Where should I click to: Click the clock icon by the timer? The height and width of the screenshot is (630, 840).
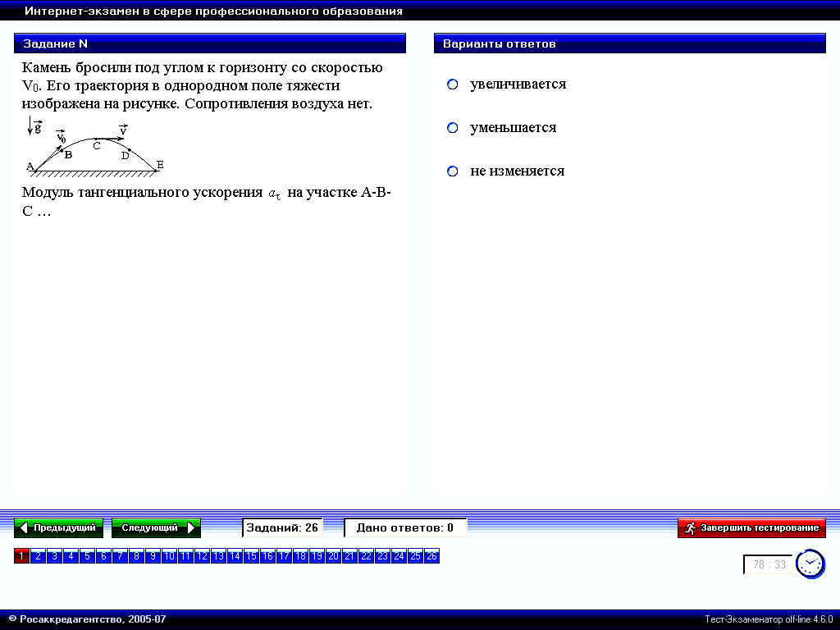point(810,564)
